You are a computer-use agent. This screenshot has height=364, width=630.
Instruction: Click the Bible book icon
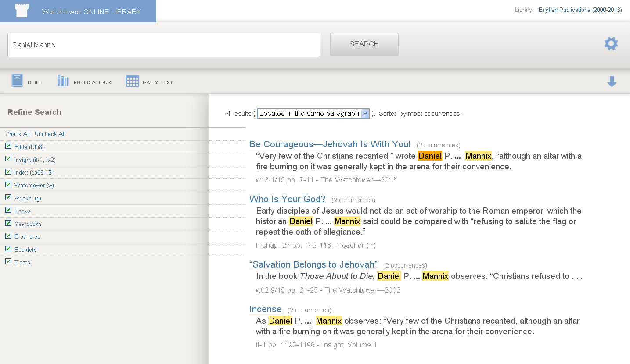click(x=17, y=81)
